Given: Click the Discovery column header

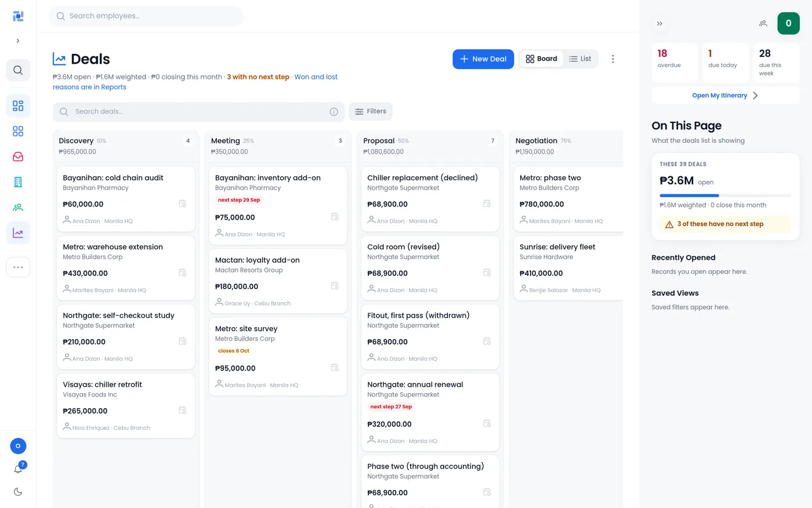Looking at the screenshot, I should tap(126, 146).
